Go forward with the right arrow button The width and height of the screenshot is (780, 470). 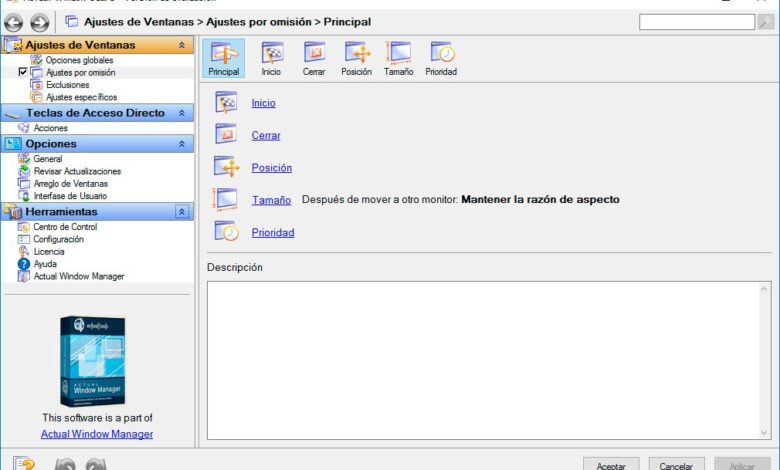[39, 22]
